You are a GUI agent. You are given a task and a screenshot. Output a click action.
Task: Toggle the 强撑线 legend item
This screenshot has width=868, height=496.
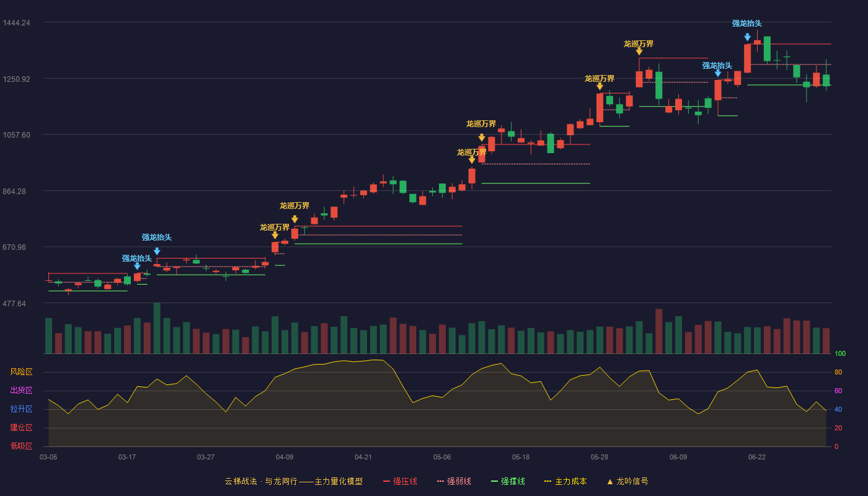(508, 481)
